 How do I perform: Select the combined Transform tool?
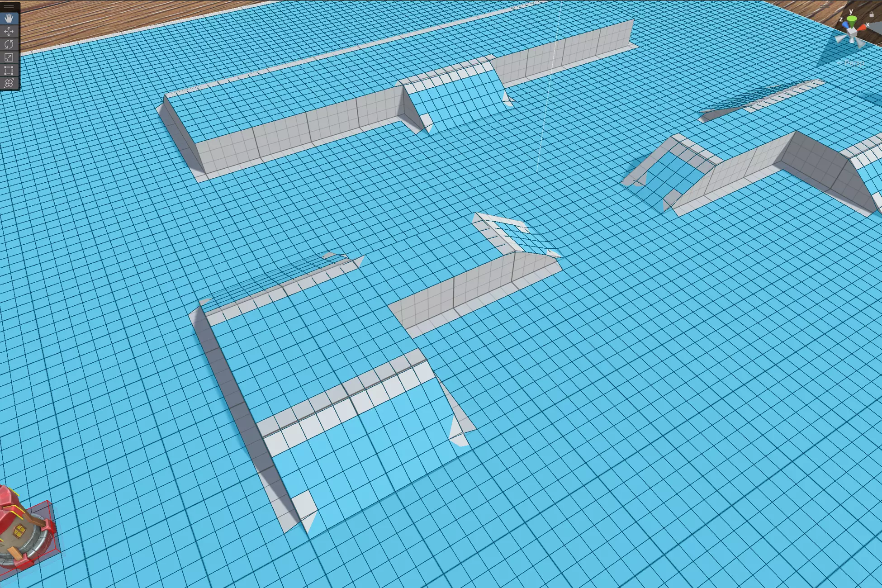point(9,83)
